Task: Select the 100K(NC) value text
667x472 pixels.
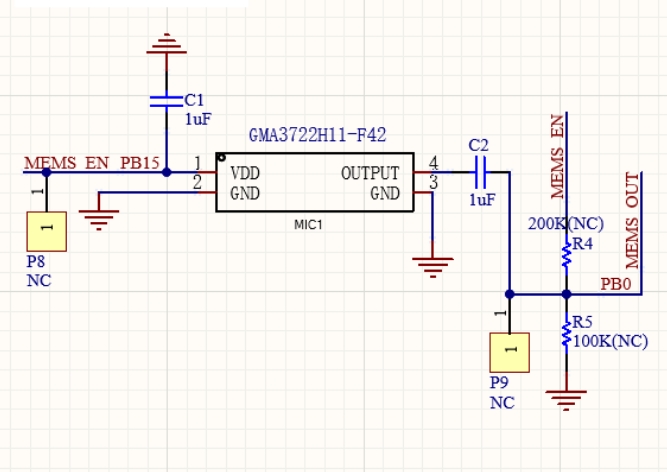Action: coord(611,341)
